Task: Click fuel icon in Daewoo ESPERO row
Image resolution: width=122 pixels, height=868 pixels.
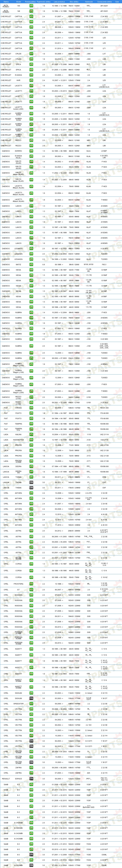Action: (x=31, y=151)
